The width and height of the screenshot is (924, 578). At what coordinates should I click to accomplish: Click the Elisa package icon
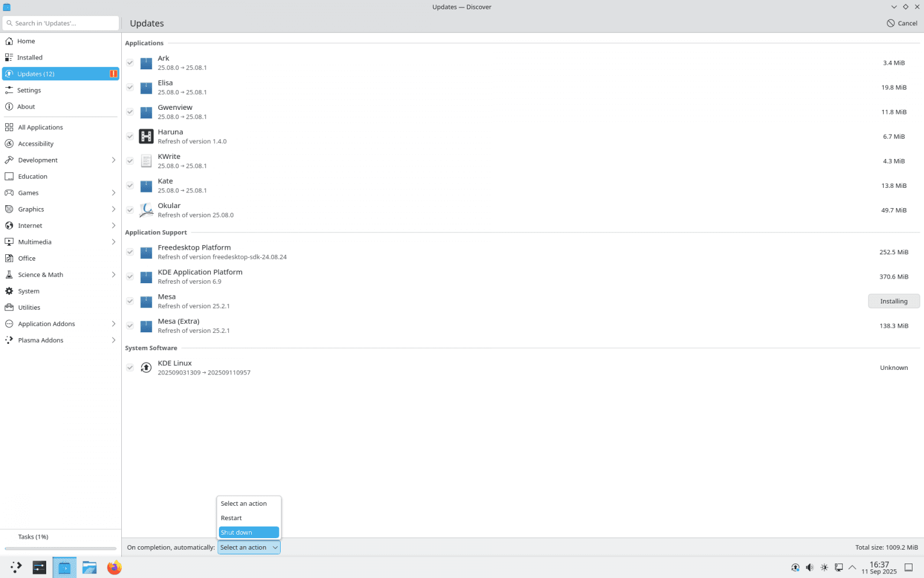coord(146,87)
